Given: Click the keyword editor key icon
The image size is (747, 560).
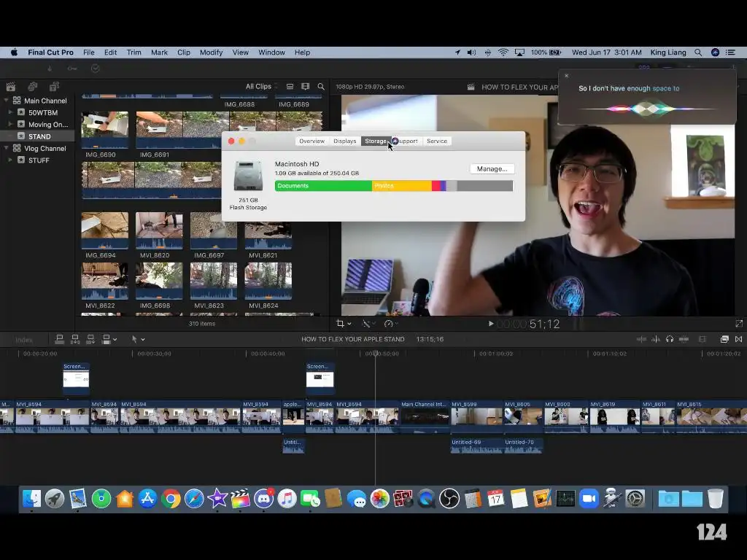Looking at the screenshot, I should [x=72, y=69].
